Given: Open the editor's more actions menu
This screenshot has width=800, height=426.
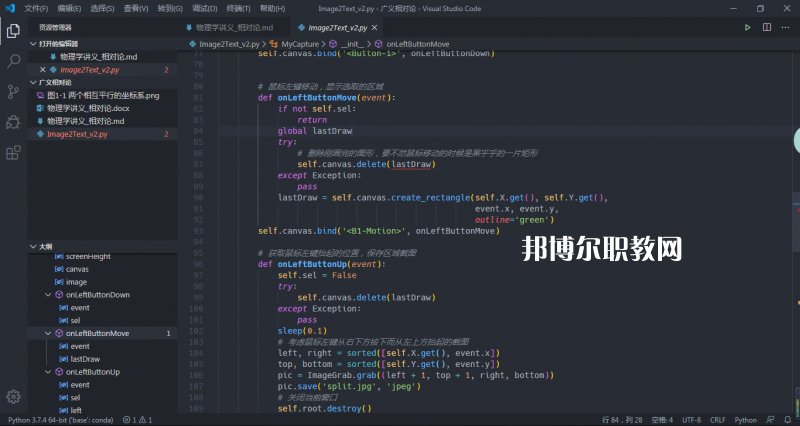Looking at the screenshot, I should pyautogui.click(x=783, y=27).
